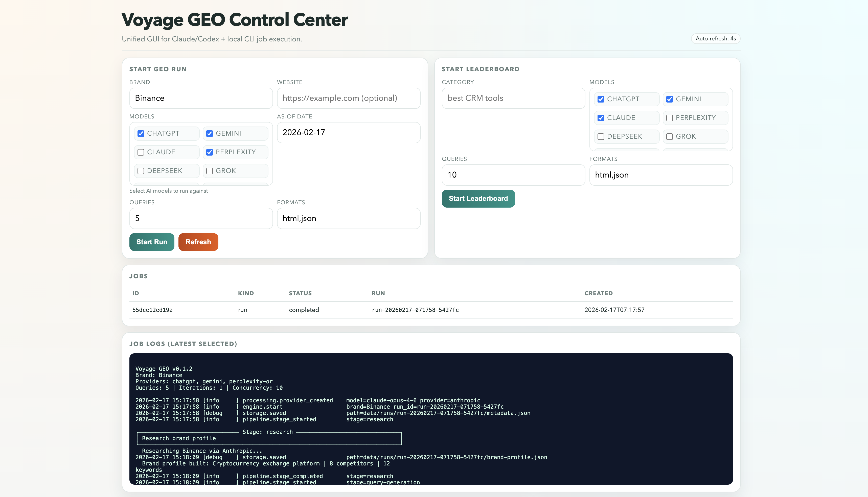Image resolution: width=868 pixels, height=497 pixels.
Task: Click the completed status cell
Action: [304, 310]
